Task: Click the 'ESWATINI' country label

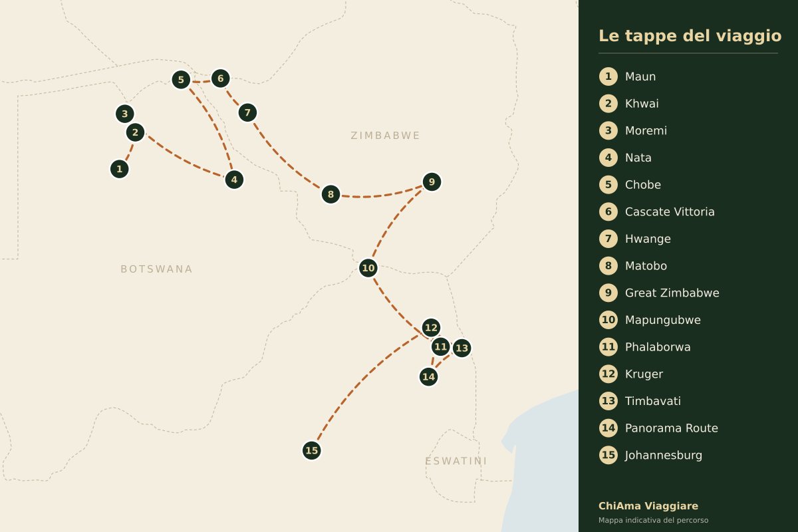Action: (x=456, y=461)
